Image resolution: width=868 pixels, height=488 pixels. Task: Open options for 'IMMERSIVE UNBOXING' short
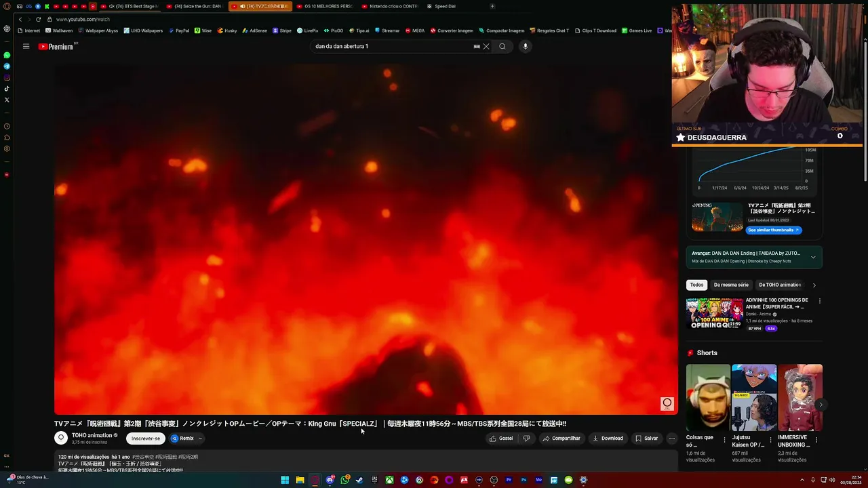(816, 440)
